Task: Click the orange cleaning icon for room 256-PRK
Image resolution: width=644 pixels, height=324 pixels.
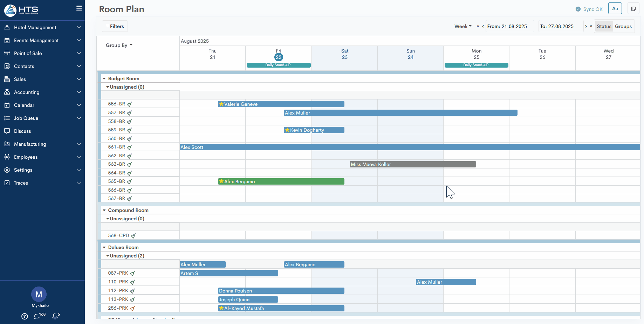Action: (132, 308)
